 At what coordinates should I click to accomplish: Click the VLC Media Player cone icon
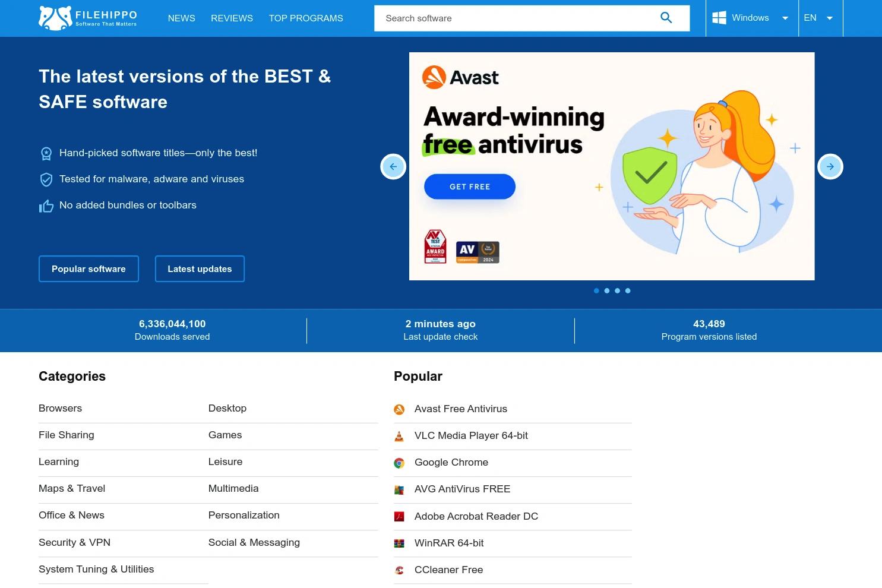tap(399, 436)
